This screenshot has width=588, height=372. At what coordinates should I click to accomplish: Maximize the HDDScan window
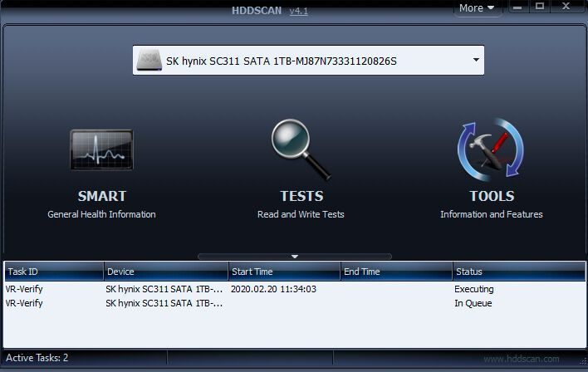[x=540, y=7]
